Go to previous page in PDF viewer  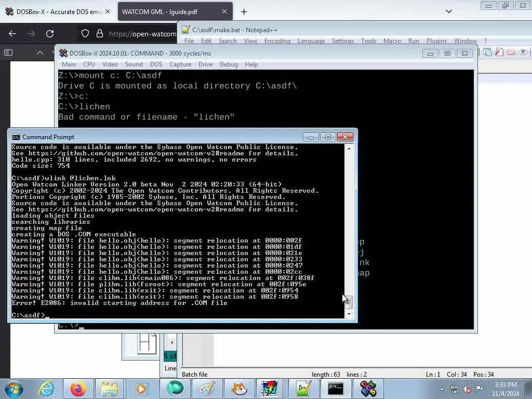tap(39, 52)
